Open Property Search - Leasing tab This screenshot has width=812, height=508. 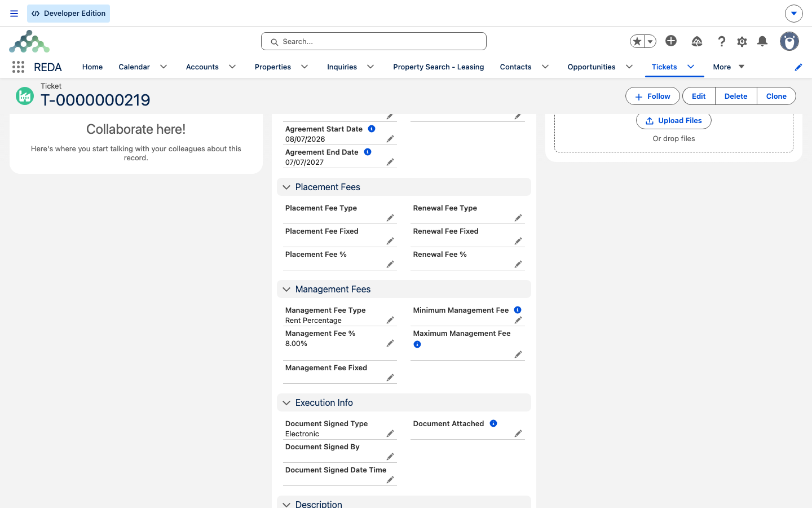439,67
